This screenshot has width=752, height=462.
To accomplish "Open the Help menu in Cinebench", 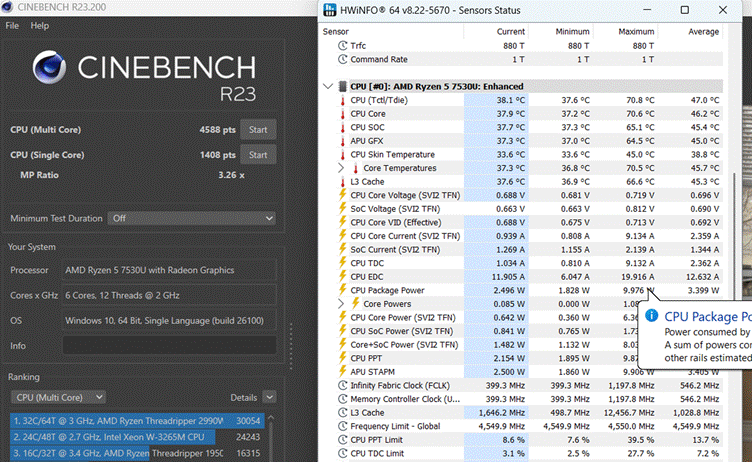I will tap(39, 25).
